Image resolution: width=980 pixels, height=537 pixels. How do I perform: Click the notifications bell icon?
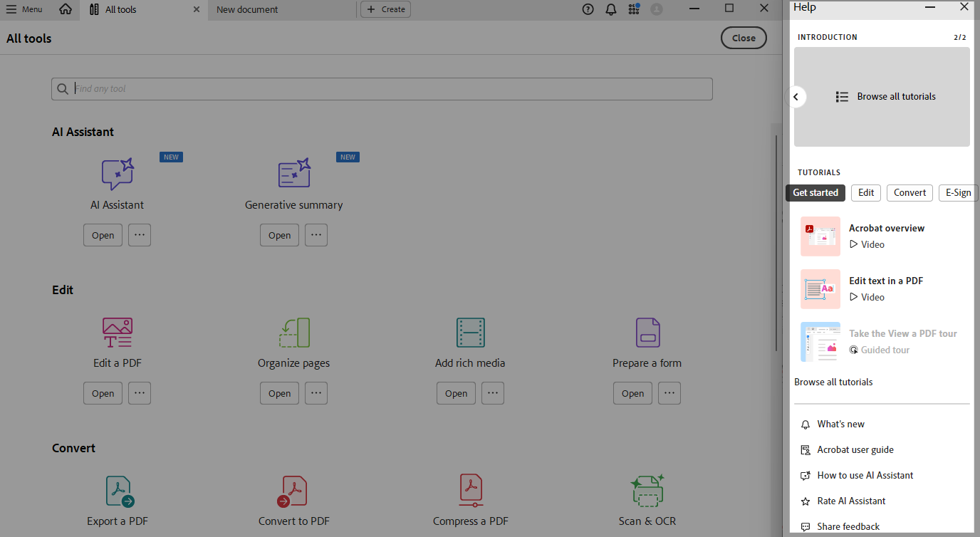(x=610, y=9)
